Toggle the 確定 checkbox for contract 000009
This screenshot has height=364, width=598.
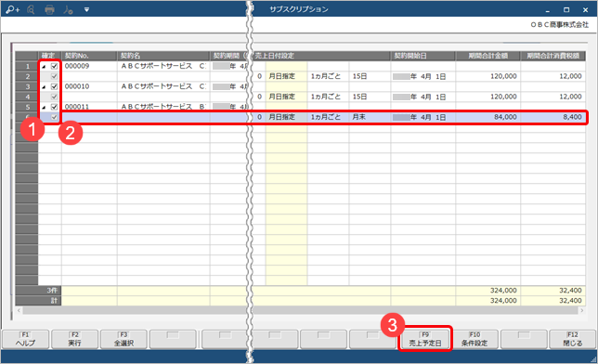(x=54, y=66)
